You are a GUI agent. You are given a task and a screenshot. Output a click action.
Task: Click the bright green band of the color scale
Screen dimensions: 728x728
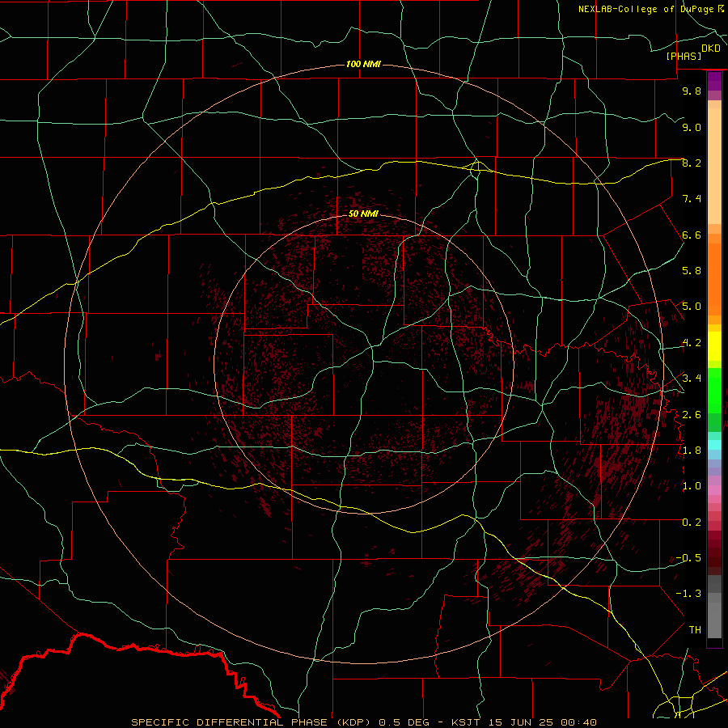[x=714, y=391]
